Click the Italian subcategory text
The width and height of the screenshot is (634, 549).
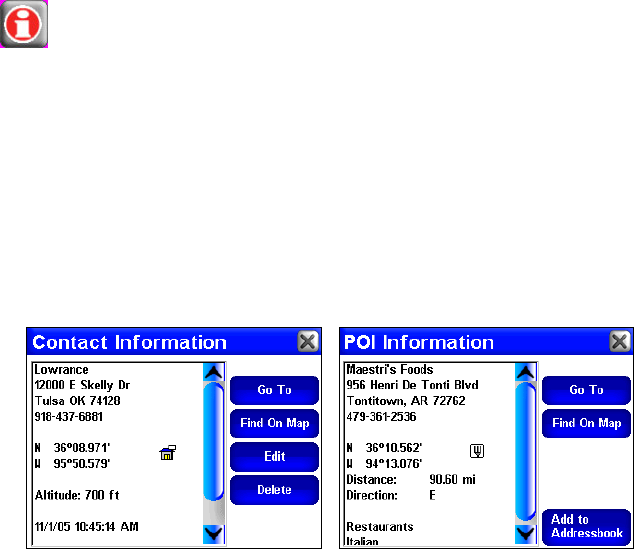click(363, 541)
